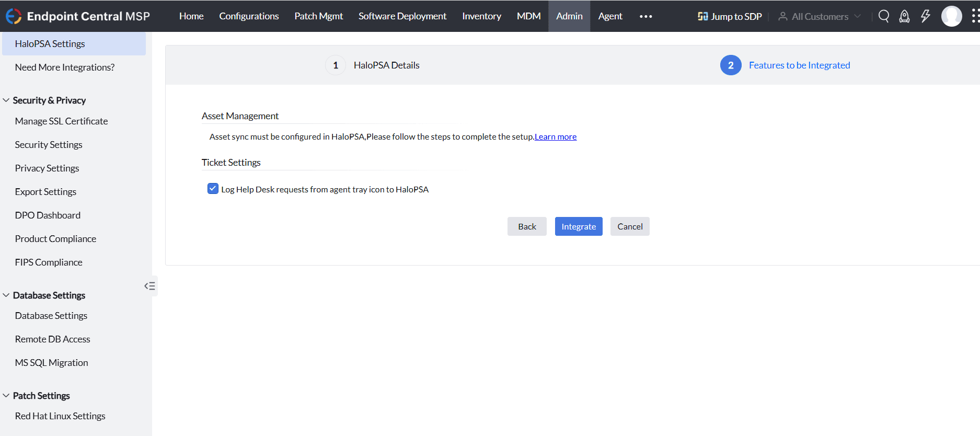This screenshot has width=980, height=436.
Task: Open the Database Settings sub-item
Action: (x=51, y=316)
